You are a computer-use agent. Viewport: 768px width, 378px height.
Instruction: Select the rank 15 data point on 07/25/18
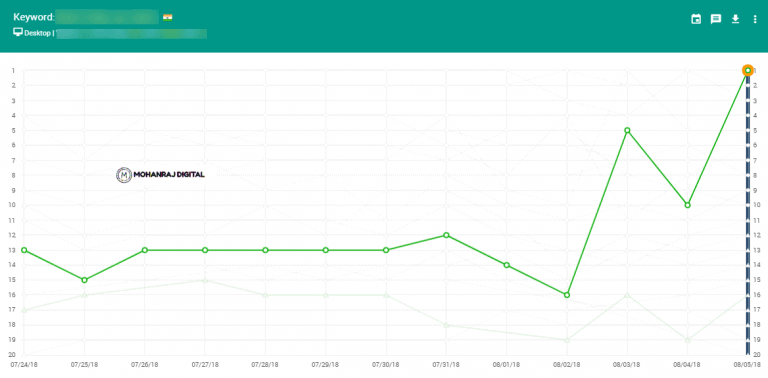click(84, 280)
